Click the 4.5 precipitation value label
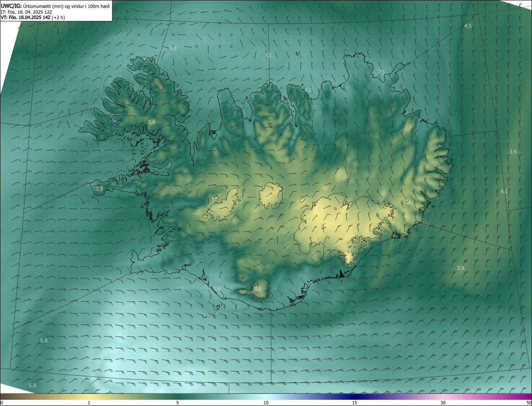This screenshot has height=406, width=532. click(468, 26)
